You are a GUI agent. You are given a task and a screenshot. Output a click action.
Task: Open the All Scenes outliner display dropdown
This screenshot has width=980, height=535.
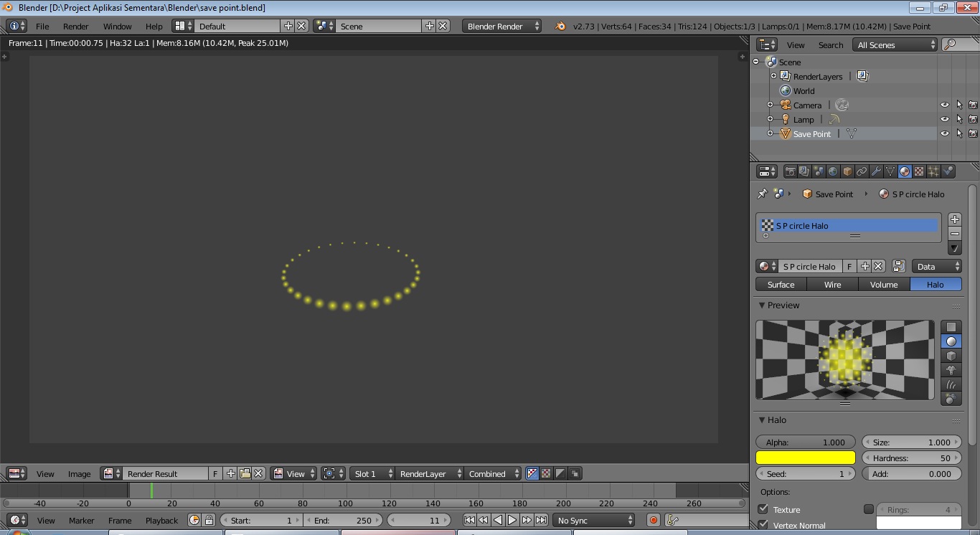[x=896, y=44]
